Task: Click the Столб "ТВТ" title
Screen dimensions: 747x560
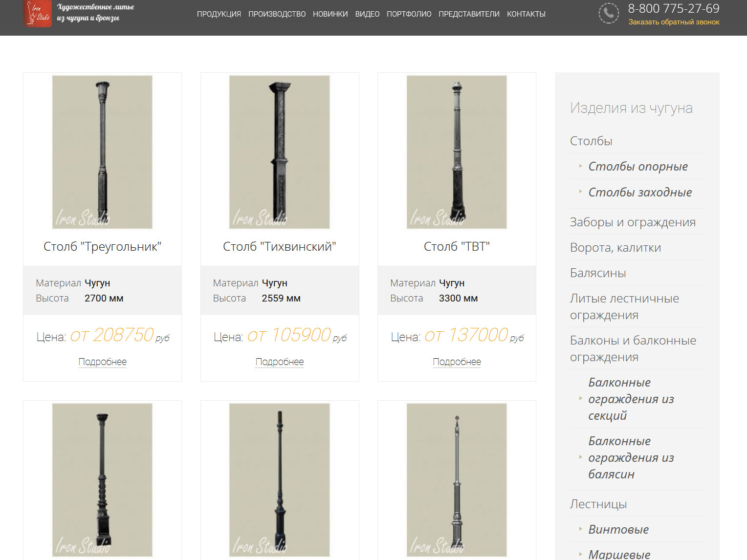Action: (x=457, y=246)
